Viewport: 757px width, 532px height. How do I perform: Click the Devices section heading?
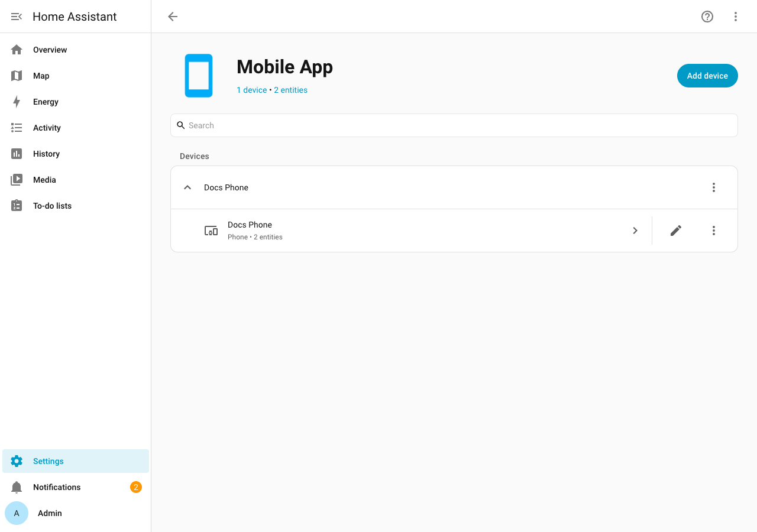pyautogui.click(x=195, y=156)
